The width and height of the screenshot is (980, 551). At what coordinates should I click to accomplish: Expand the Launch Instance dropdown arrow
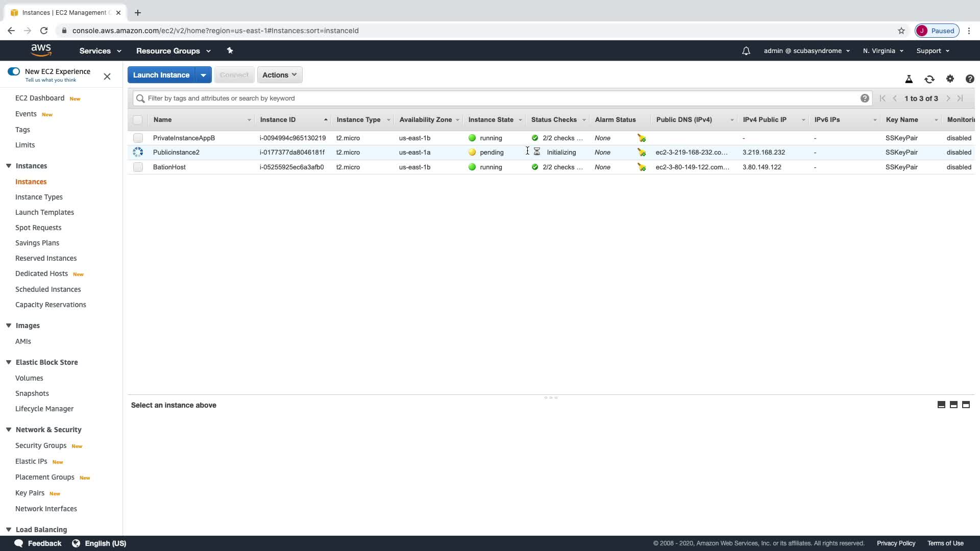coord(203,75)
